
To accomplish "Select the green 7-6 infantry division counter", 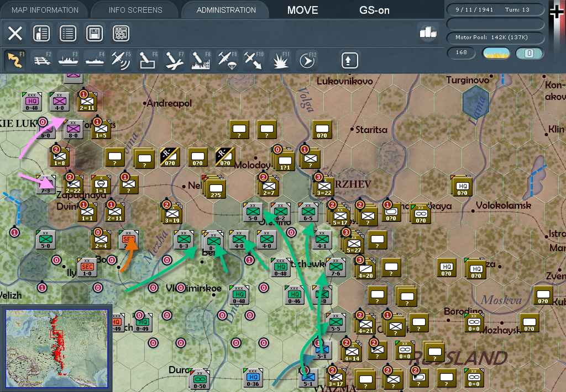I will pyautogui.click(x=336, y=267).
